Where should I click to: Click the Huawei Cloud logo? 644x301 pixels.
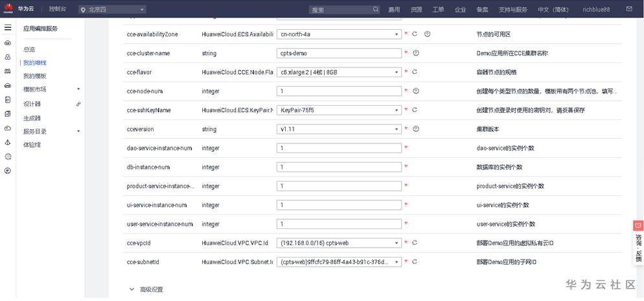click(x=8, y=8)
